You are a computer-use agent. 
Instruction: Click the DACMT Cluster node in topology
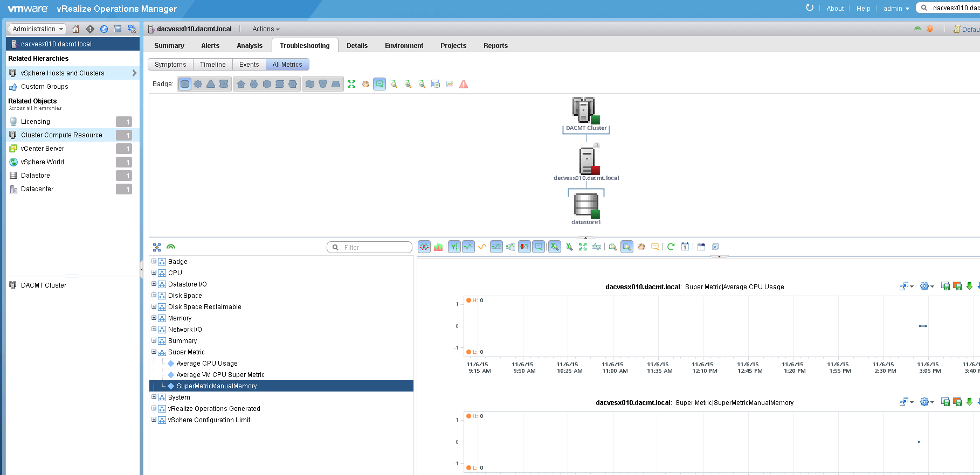pyautogui.click(x=586, y=114)
